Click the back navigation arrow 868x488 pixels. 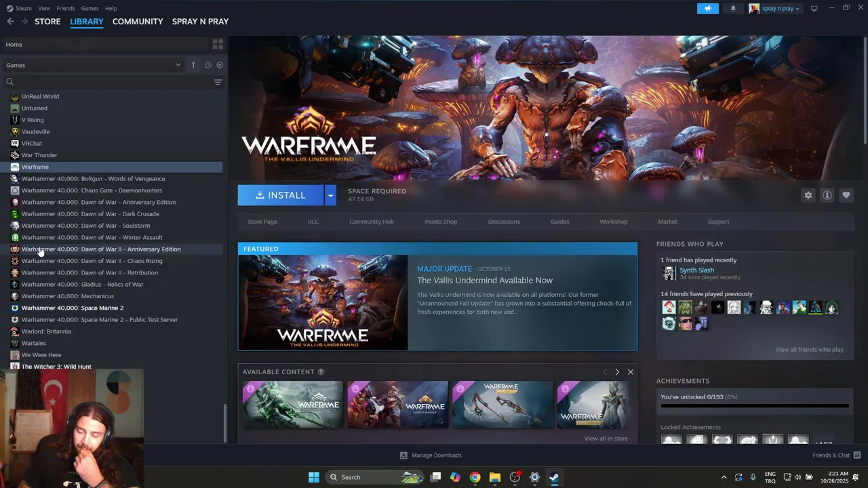(x=10, y=22)
